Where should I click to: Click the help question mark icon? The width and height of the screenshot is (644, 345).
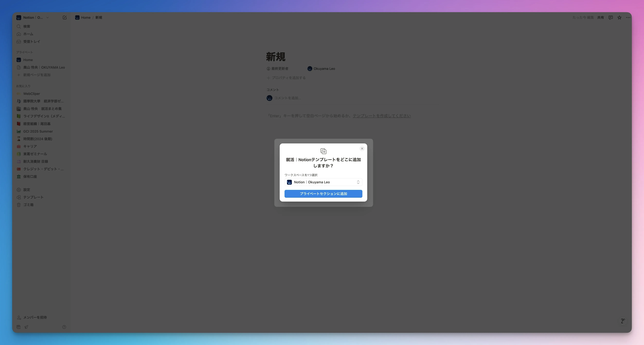click(64, 327)
